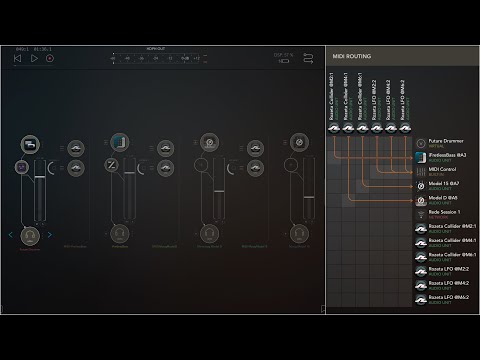Viewport: 480px width, 360px height.
Task: Open lower Rozeta node in second MIDI strip
Action: tap(165, 168)
